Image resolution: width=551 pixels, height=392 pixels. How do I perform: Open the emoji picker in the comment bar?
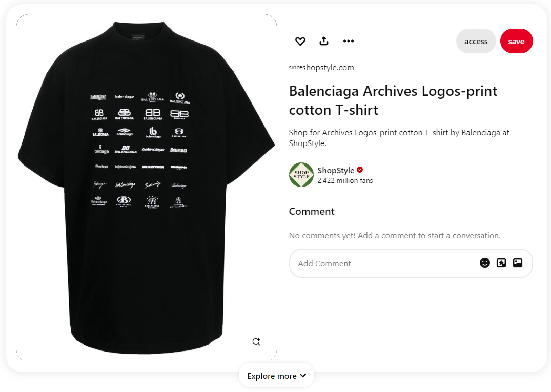484,262
